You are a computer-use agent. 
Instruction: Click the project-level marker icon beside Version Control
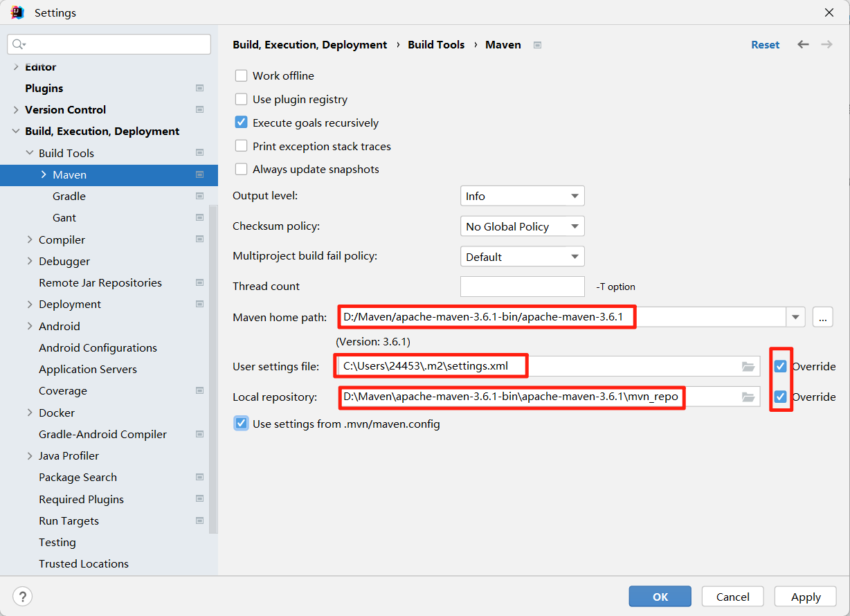(x=199, y=109)
